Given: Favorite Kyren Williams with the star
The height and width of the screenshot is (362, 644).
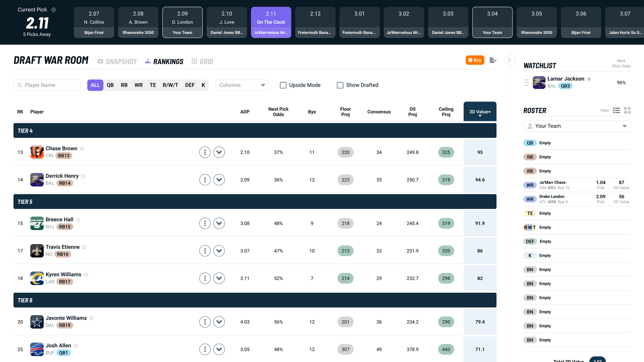Looking at the screenshot, I should pos(86,275).
